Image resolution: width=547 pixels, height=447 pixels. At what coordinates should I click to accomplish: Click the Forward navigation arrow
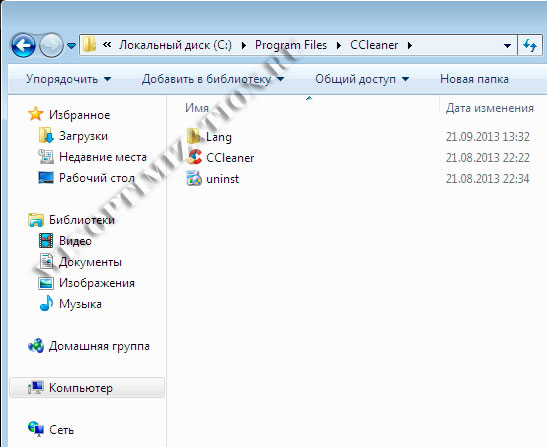click(x=51, y=45)
